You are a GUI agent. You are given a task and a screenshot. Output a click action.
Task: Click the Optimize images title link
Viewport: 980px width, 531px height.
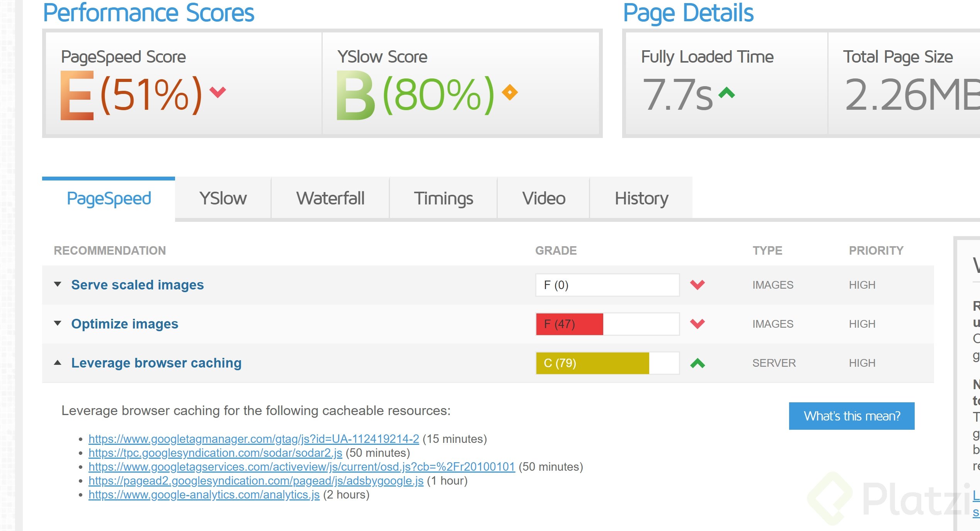coord(124,324)
